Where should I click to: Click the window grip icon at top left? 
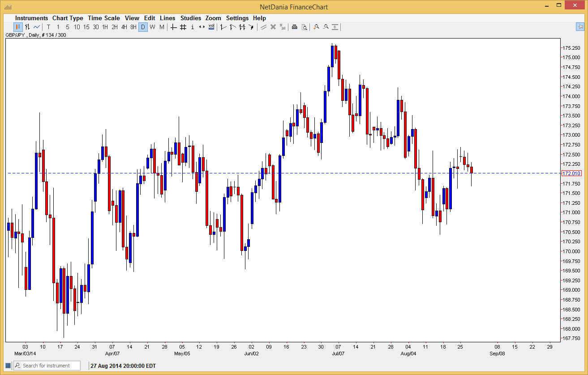coord(8,7)
